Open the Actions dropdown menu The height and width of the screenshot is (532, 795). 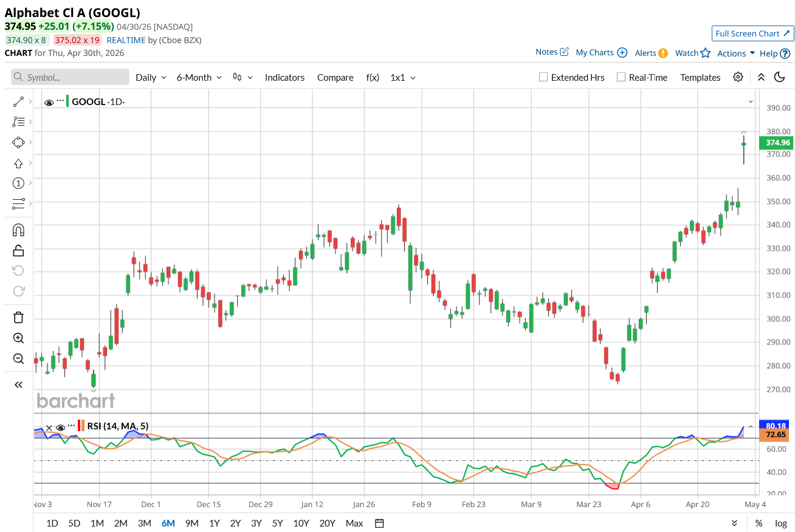tap(735, 53)
